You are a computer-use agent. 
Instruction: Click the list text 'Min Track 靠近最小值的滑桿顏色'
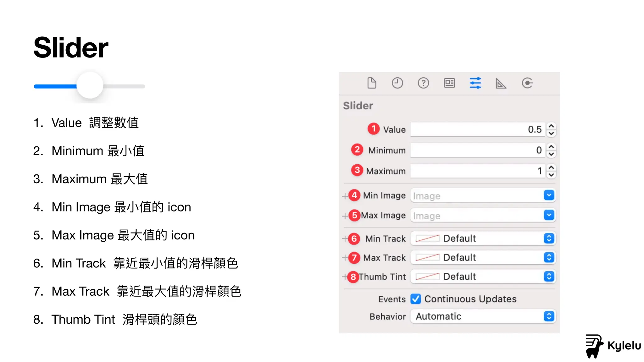[x=145, y=263]
